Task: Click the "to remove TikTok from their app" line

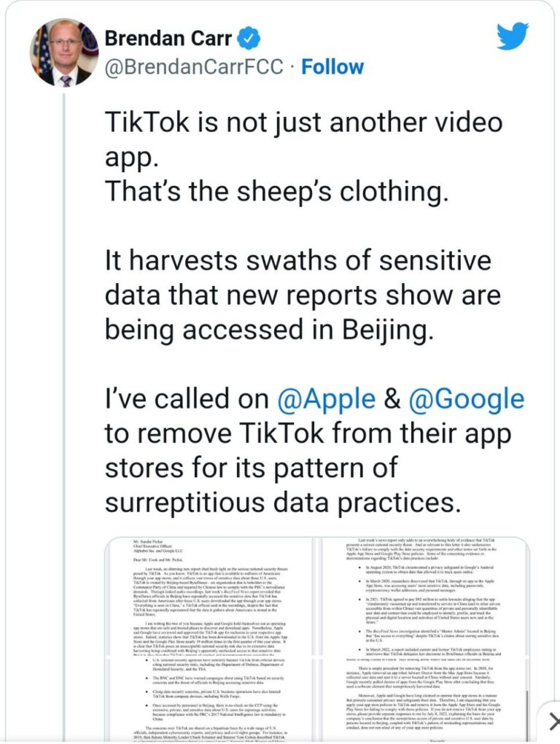Action: coord(308,433)
